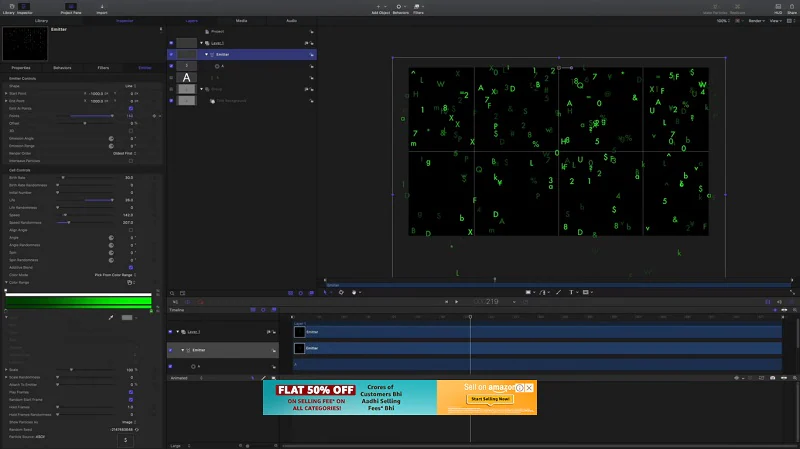The height and width of the screenshot is (449, 800).
Task: Click the Make Particles toolbar icon
Action: (715, 9)
